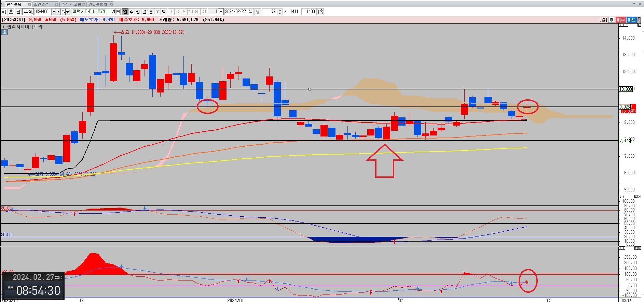Click the download/save icon on the toolbar
Viewport: 644px width, 302px height.
tap(11, 12)
